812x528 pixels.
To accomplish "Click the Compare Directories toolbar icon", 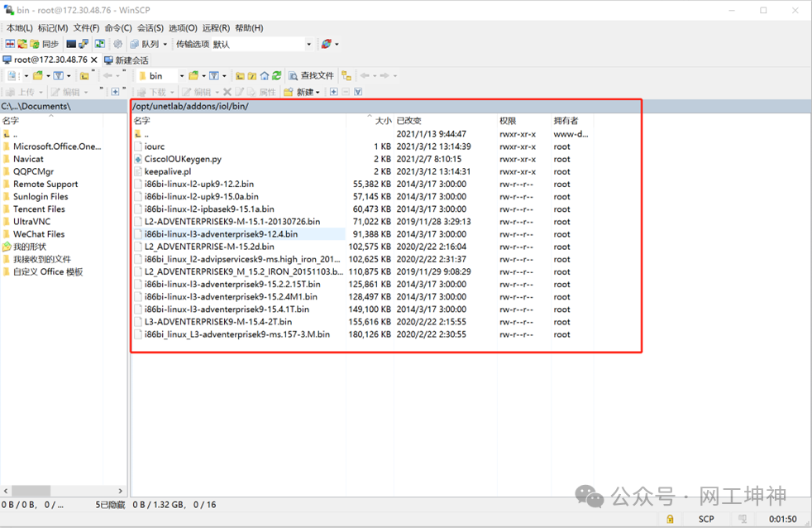I will [x=10, y=44].
